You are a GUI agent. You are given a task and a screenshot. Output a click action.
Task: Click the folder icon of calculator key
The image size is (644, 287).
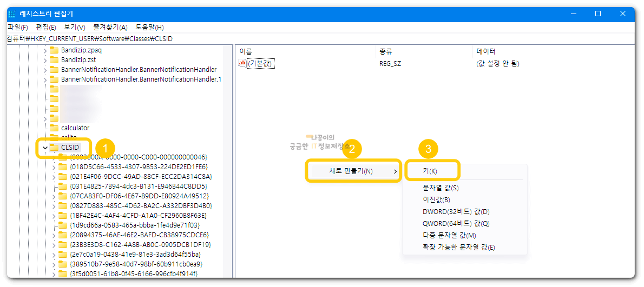tap(54, 128)
